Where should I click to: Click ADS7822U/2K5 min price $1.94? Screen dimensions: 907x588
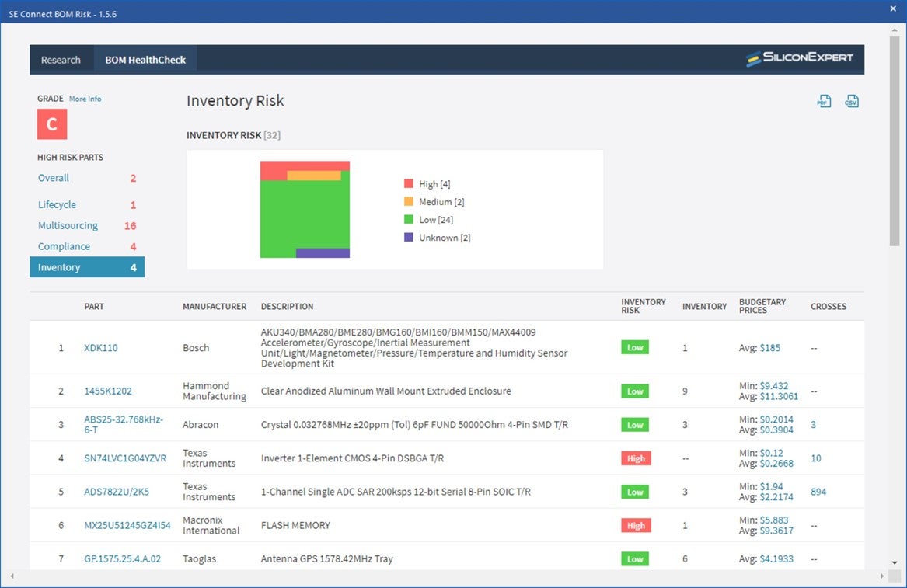pyautogui.click(x=771, y=486)
